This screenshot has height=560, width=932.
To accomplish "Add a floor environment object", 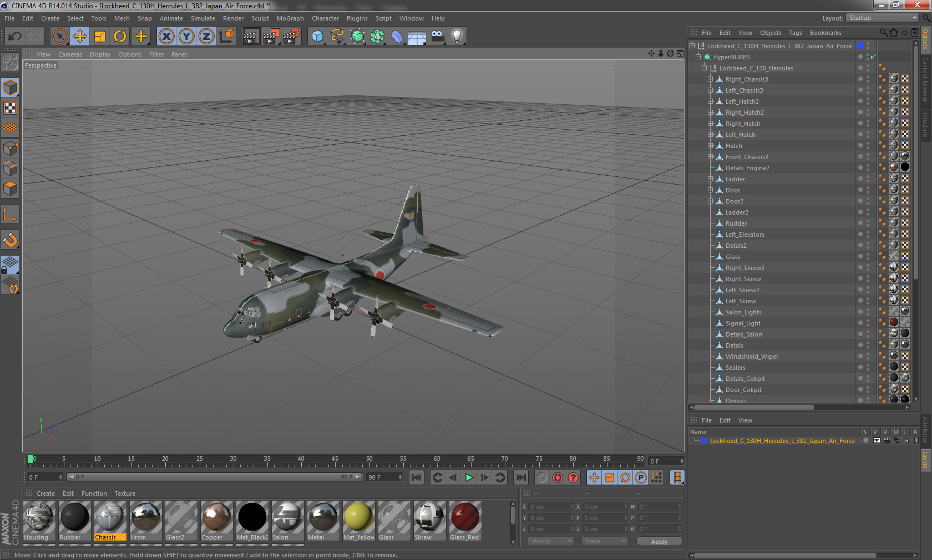I will click(417, 37).
